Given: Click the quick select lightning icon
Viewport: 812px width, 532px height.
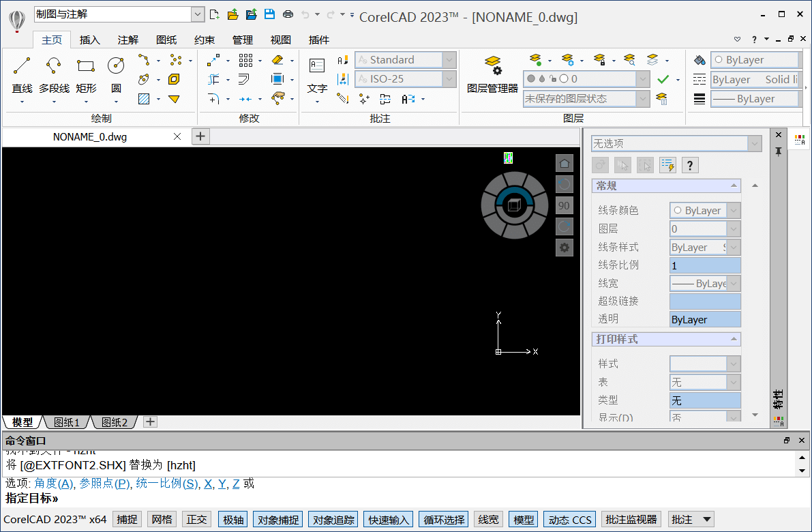Looking at the screenshot, I should pos(667,165).
